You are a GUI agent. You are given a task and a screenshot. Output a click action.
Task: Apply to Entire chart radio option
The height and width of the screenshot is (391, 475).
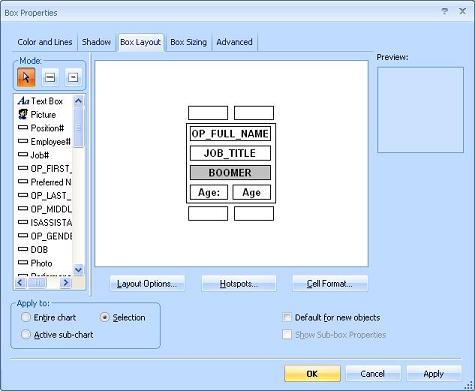(x=49, y=317)
